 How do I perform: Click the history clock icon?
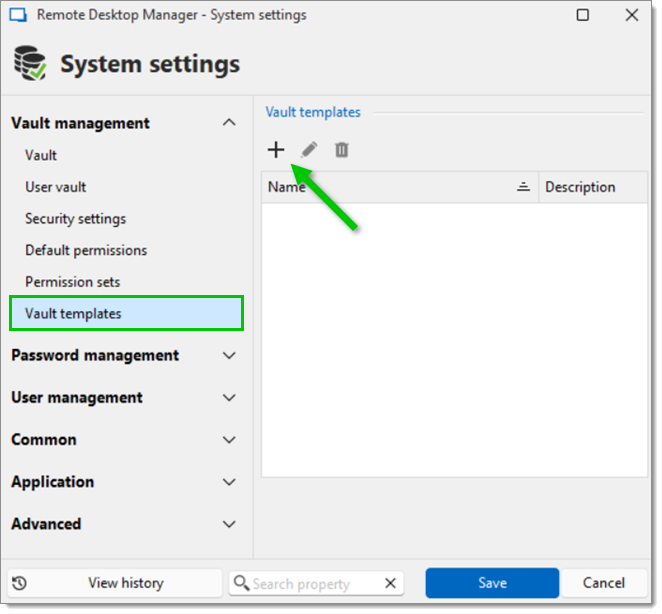[20, 583]
